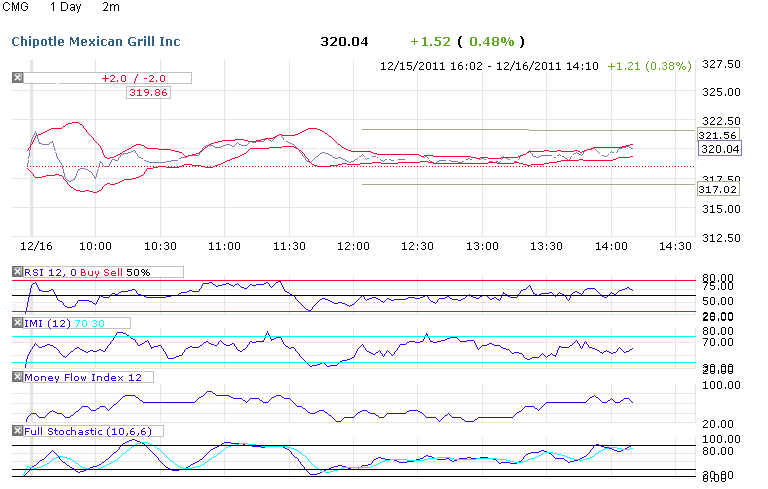Click the RSI 12, 0 label
Viewport: 768px width, 489px height.
point(50,272)
